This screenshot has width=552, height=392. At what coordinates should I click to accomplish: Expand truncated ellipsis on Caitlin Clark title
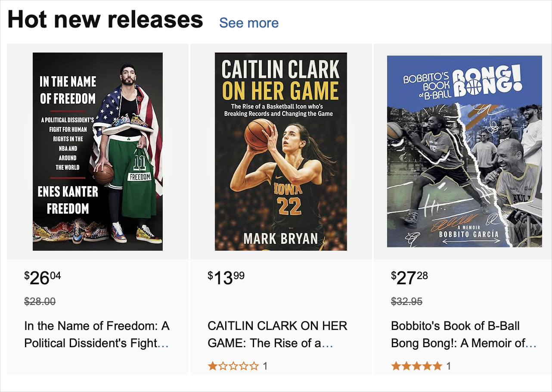(x=328, y=344)
